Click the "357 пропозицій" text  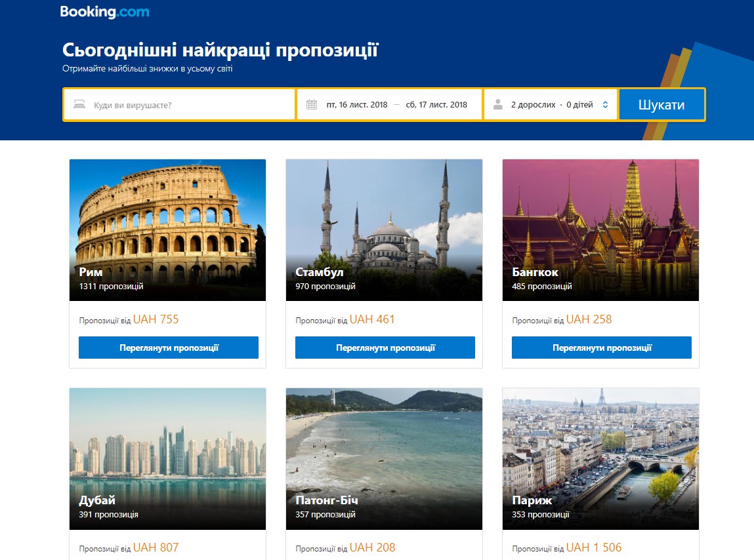(325, 515)
